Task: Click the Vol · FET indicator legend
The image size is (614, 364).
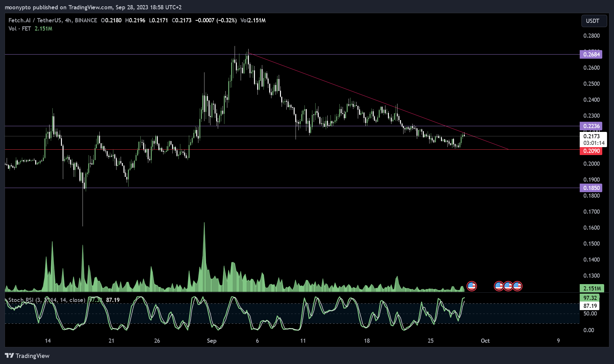Action: pos(20,29)
